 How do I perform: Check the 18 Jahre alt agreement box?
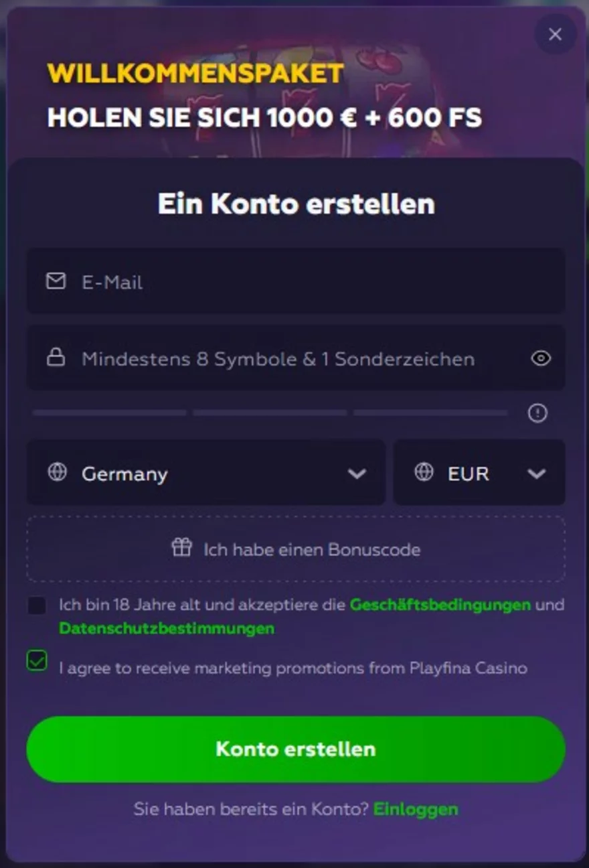pos(37,605)
